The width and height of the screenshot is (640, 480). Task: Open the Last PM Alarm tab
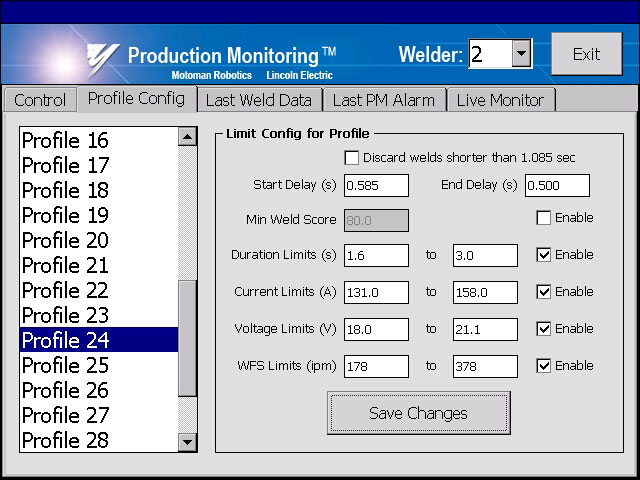[383, 100]
